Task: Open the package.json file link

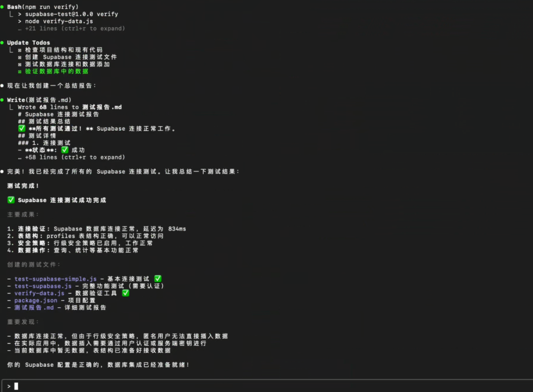Action: [x=36, y=300]
